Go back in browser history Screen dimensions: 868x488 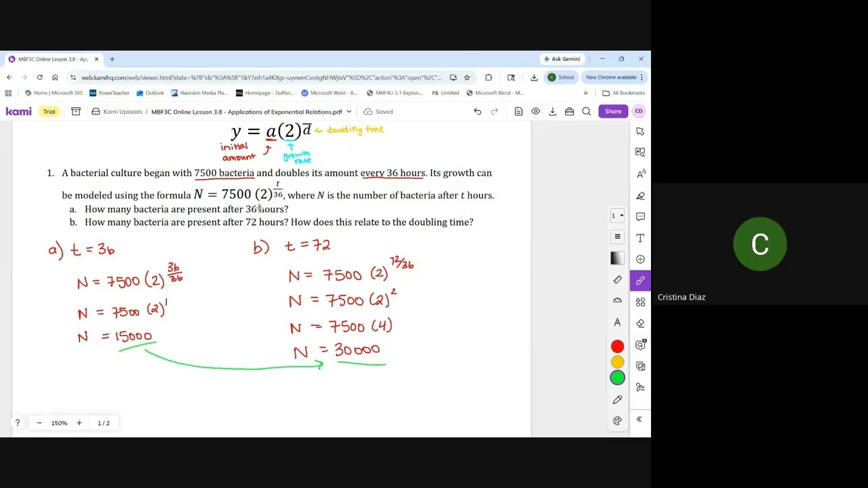(x=9, y=77)
